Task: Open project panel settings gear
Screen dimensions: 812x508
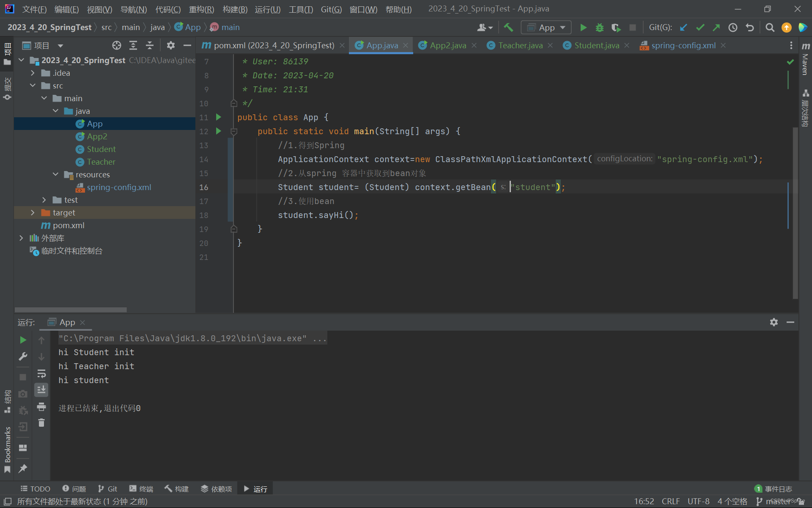Action: coord(171,45)
